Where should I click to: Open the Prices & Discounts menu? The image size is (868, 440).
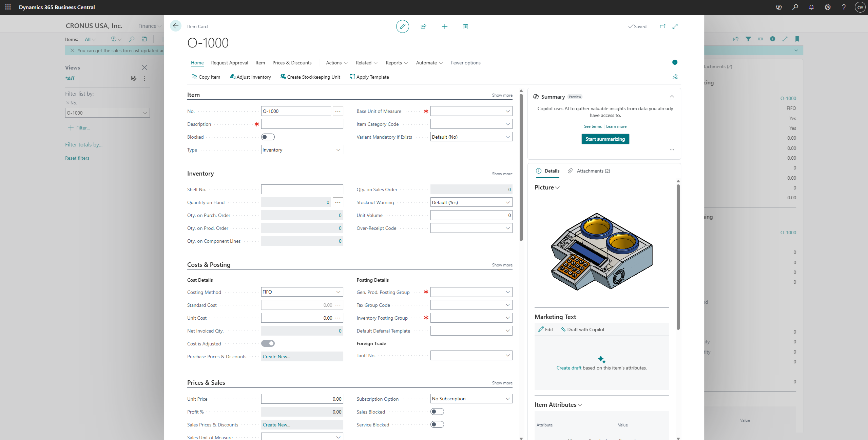292,63
